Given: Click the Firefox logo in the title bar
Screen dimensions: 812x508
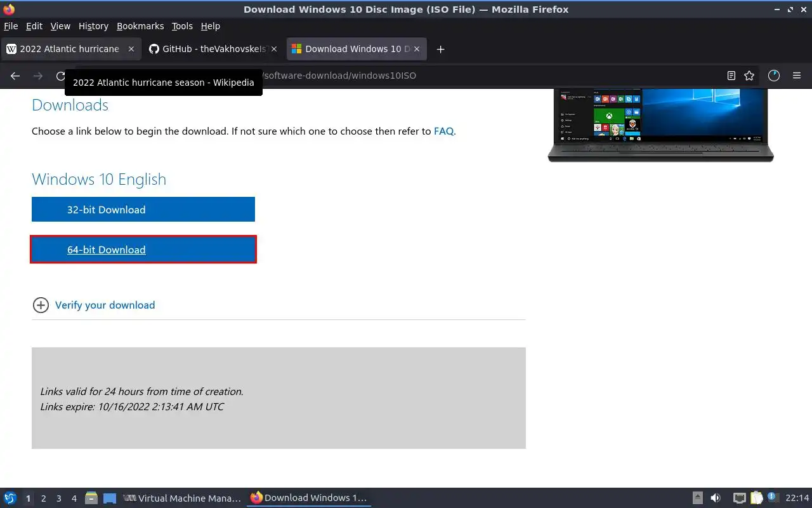Looking at the screenshot, I should coord(9,10).
